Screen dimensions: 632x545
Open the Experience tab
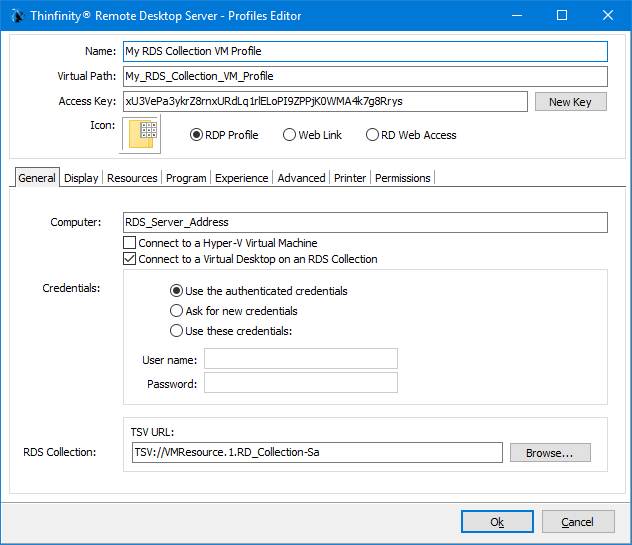click(x=241, y=178)
